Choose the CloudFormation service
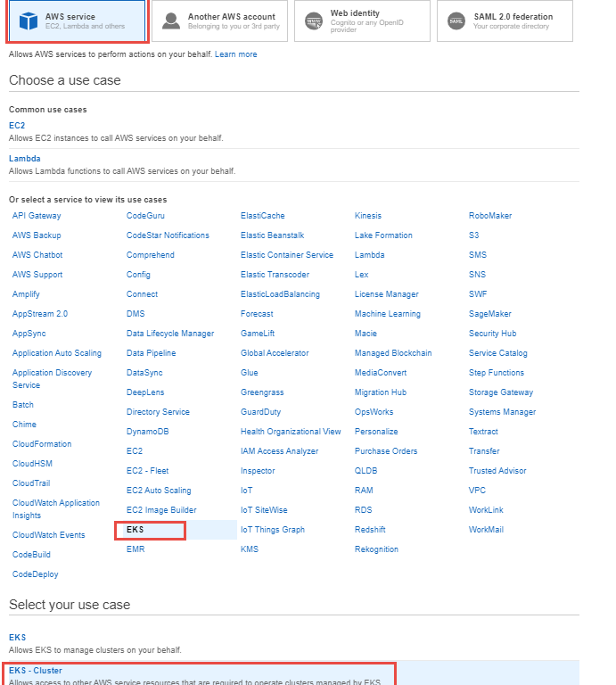 coord(42,444)
